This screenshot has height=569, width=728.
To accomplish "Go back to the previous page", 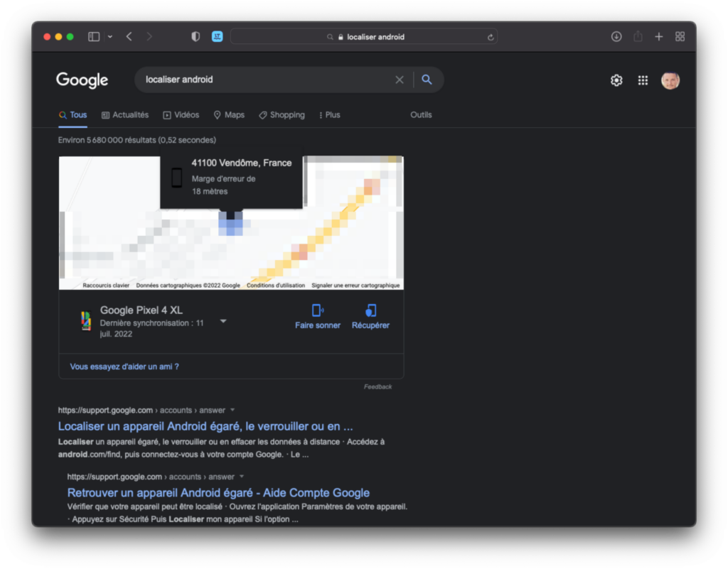I will [129, 37].
